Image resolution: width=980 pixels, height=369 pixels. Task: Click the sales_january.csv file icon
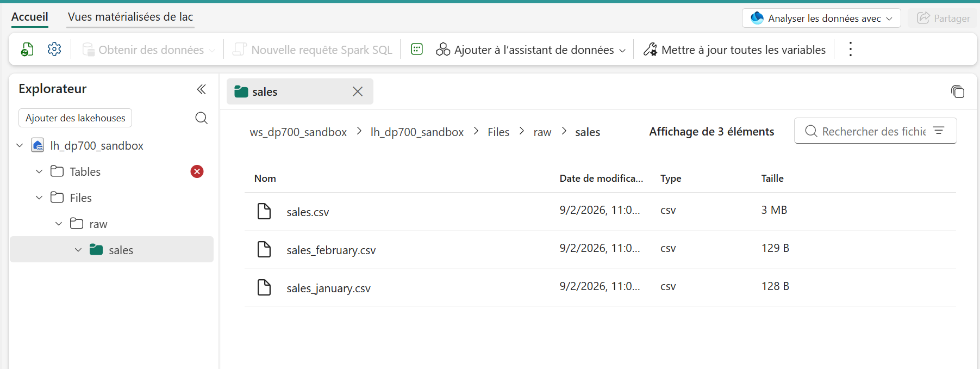264,287
